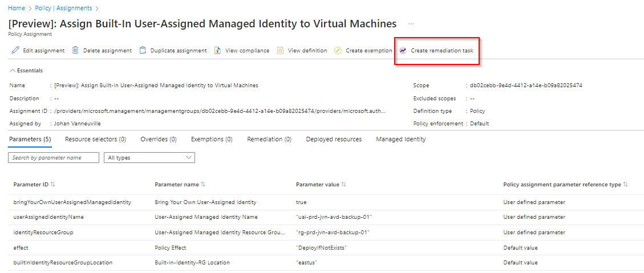Click the Scope ID value db02cebb
The height and width of the screenshot is (273, 644).
526,86
